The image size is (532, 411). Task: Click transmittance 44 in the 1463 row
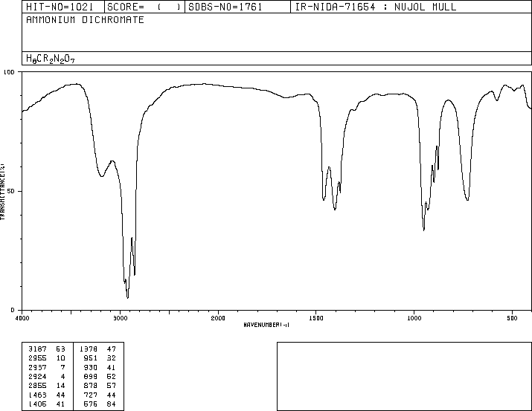point(60,395)
